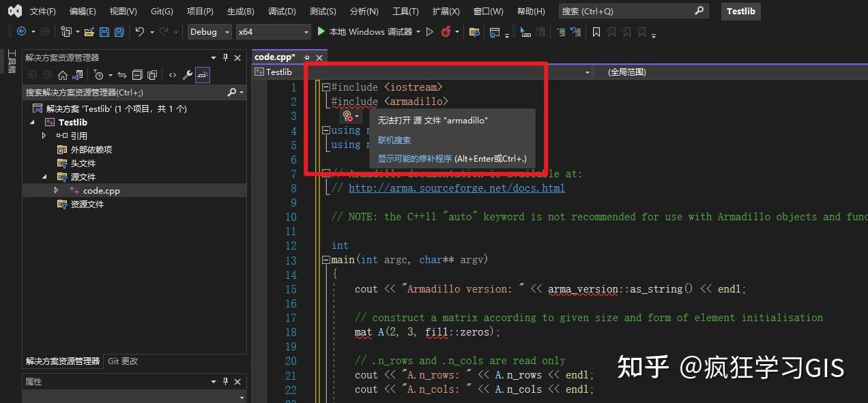This screenshot has height=403, width=868.
Task: Open the Debug configuration dropdown
Action: point(209,32)
